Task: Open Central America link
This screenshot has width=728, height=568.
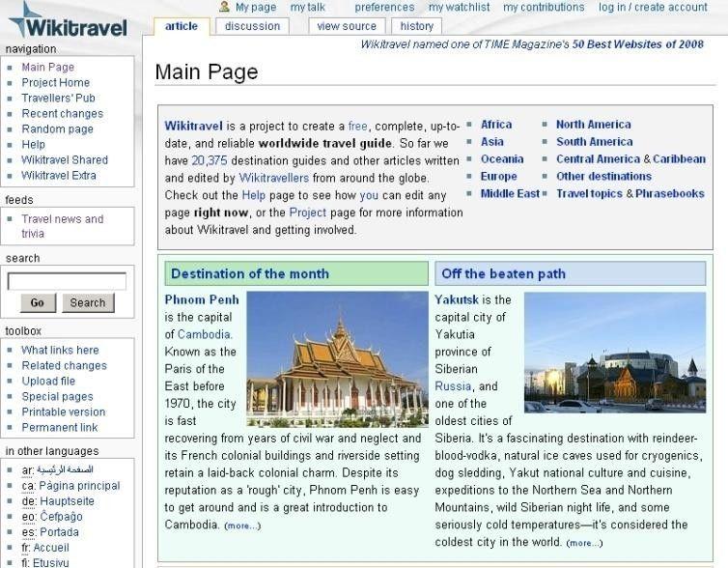Action: pyautogui.click(x=598, y=158)
